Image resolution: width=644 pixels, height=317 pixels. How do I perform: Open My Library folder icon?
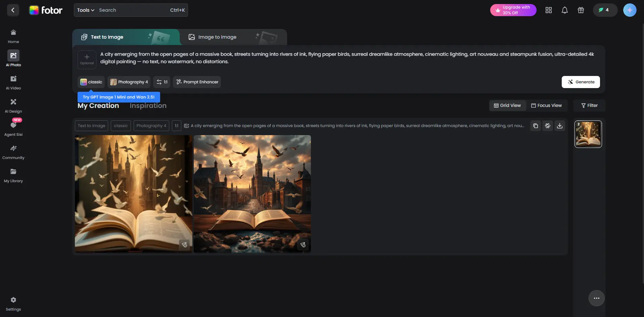(x=13, y=172)
